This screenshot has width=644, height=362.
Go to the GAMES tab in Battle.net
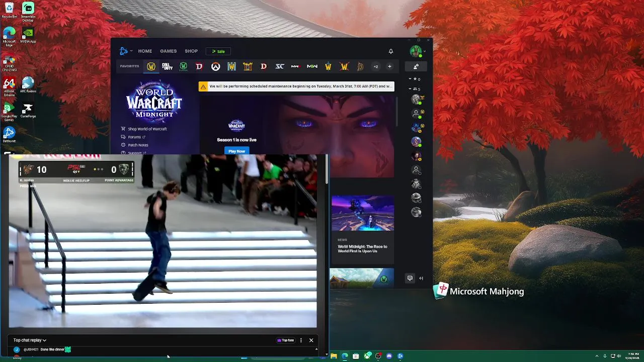point(168,51)
